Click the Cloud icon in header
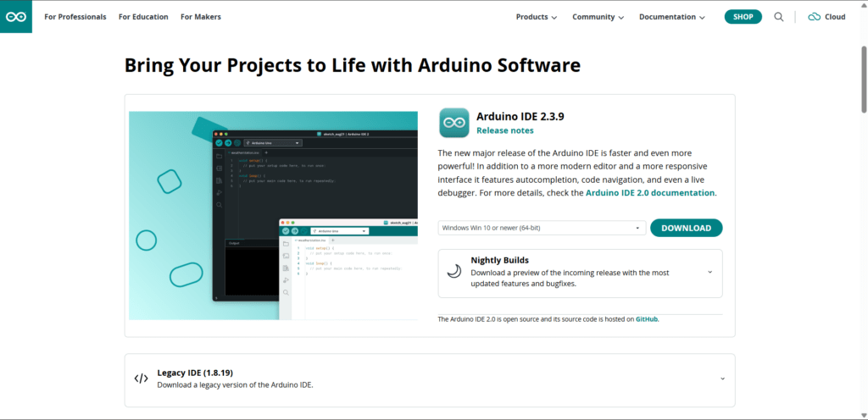Viewport: 868px width, 420px height. (x=814, y=17)
